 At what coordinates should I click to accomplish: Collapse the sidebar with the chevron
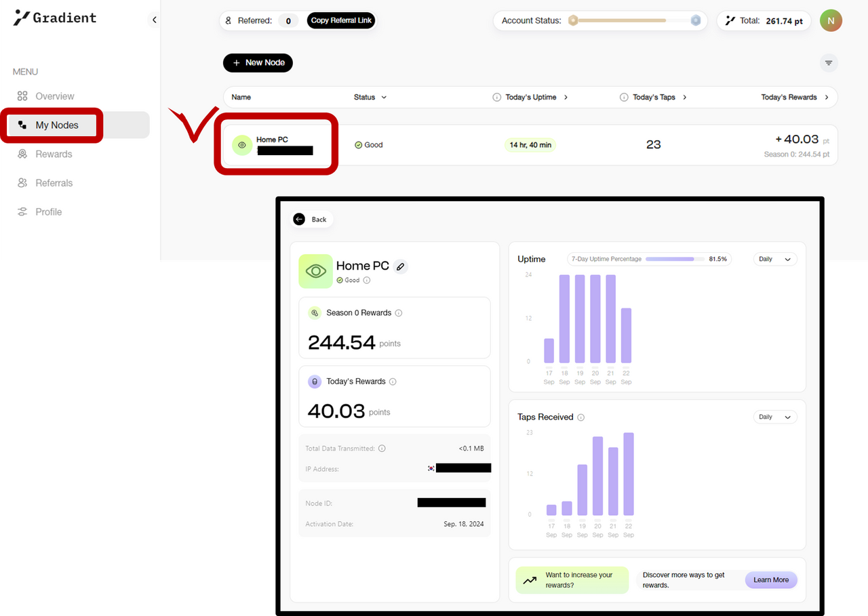154,20
